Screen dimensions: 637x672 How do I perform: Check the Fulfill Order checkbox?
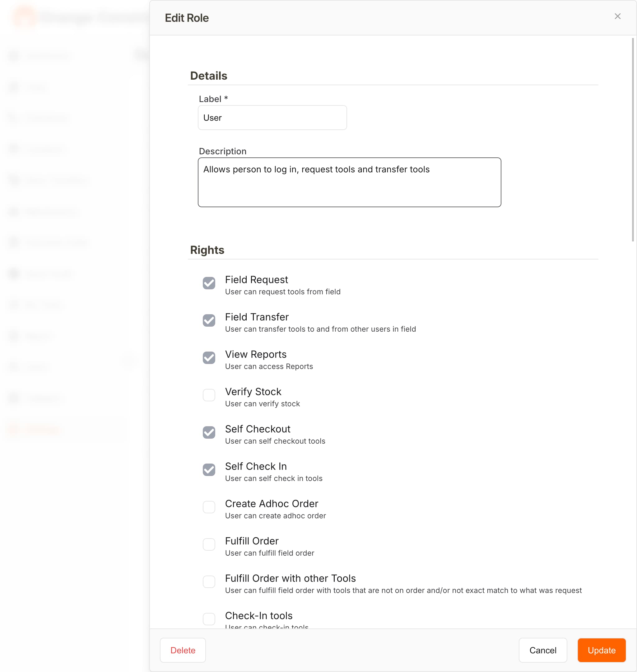click(x=209, y=544)
